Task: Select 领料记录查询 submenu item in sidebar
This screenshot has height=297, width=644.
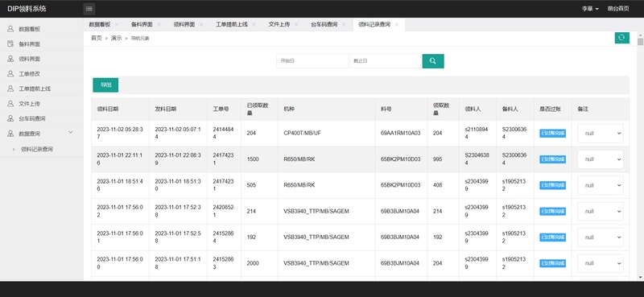Action: coord(37,149)
